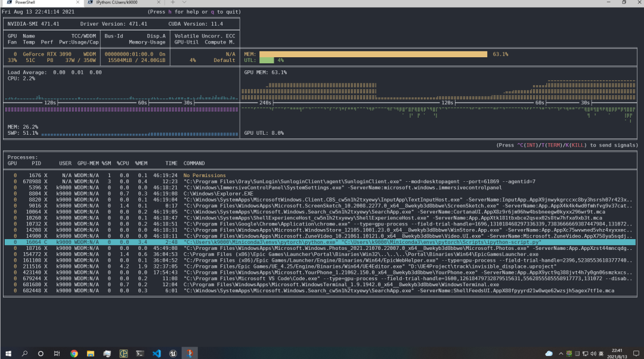Open clock and calendar showing 22:41
Viewport: 644px width, 359px height.
point(617,354)
